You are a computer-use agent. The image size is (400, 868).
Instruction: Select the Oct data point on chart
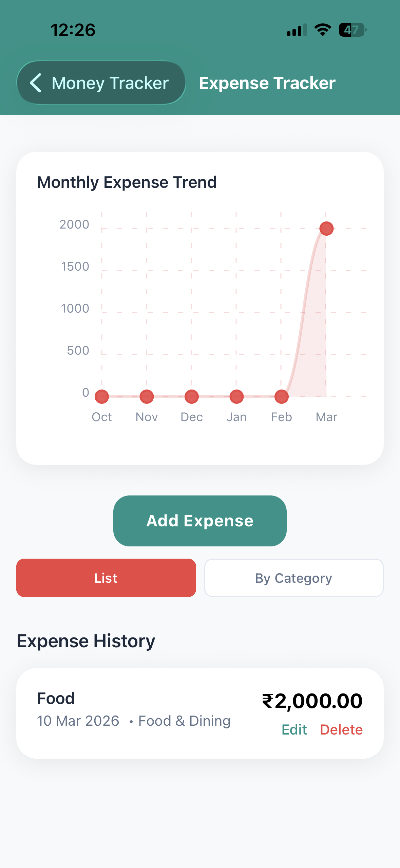point(102,397)
